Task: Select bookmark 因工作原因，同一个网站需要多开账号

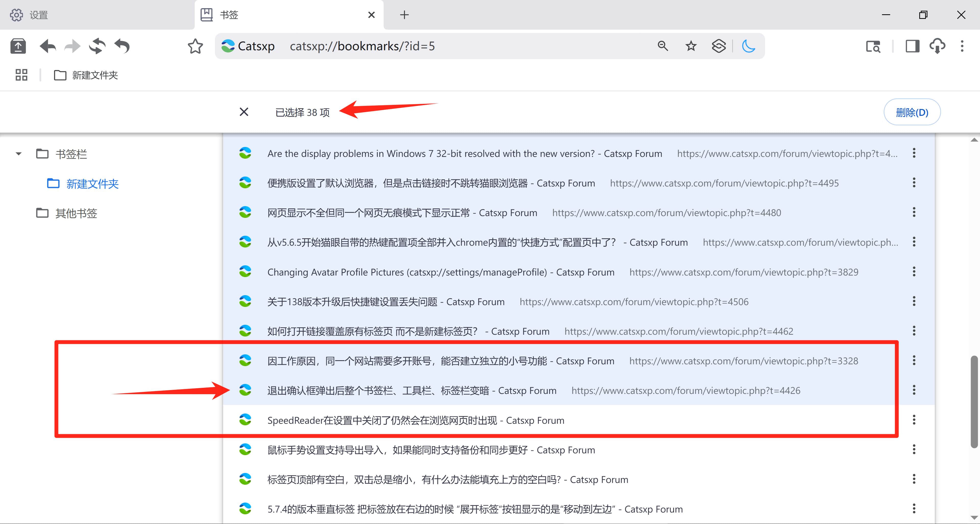Action: click(x=578, y=361)
